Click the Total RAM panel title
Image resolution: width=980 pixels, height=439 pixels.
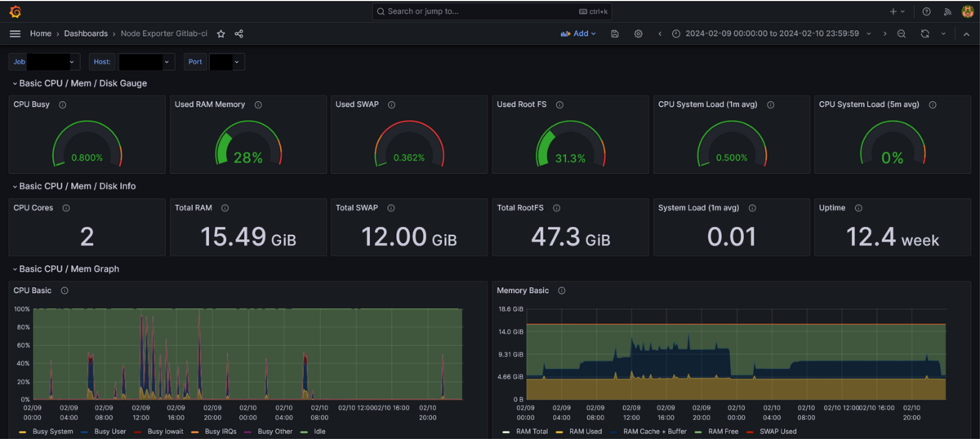click(194, 208)
